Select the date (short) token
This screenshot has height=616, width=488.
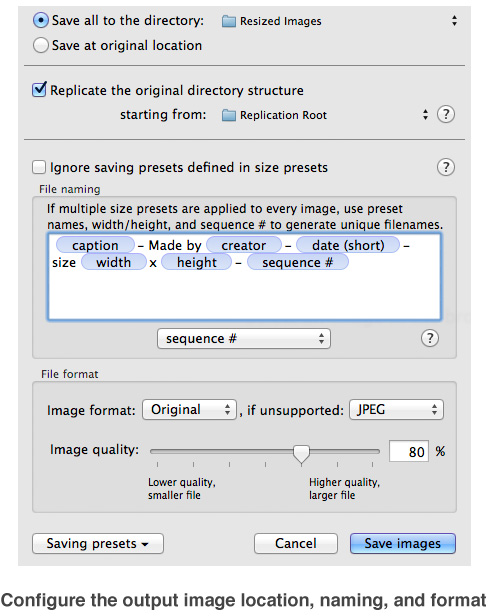(x=348, y=245)
